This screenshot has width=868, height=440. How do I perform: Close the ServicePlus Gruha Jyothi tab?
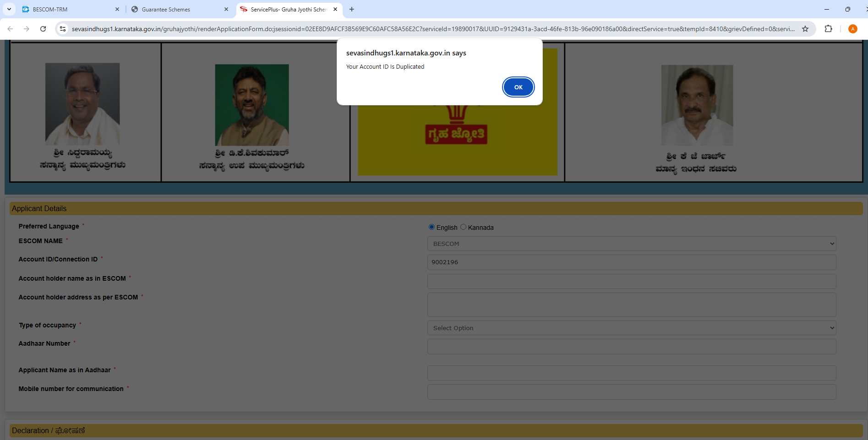(335, 9)
